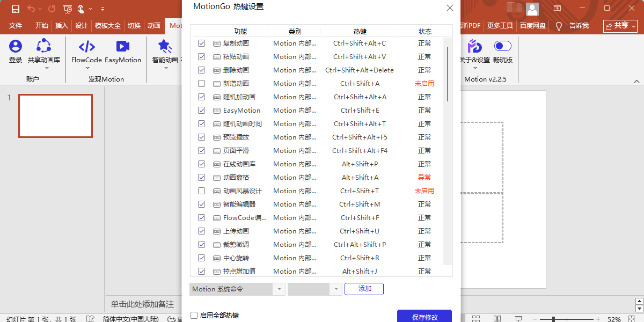Close the MotionGo 热键设置 dialog

(450, 8)
